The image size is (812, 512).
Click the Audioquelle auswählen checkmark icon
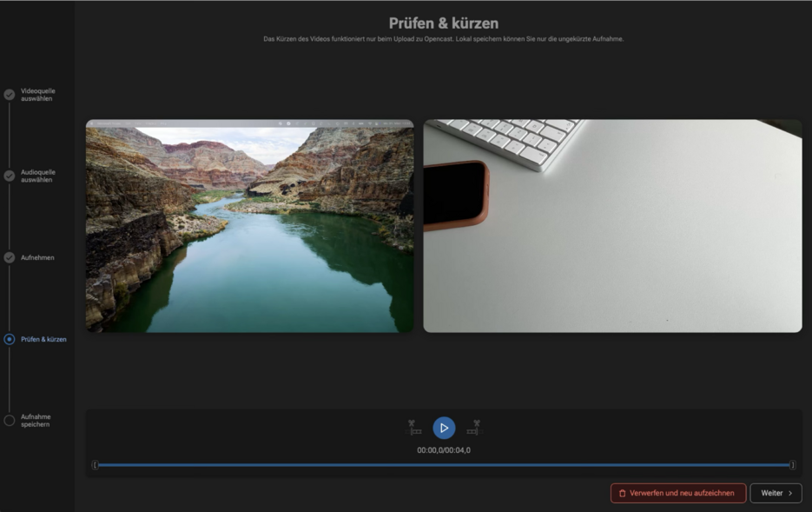click(10, 176)
